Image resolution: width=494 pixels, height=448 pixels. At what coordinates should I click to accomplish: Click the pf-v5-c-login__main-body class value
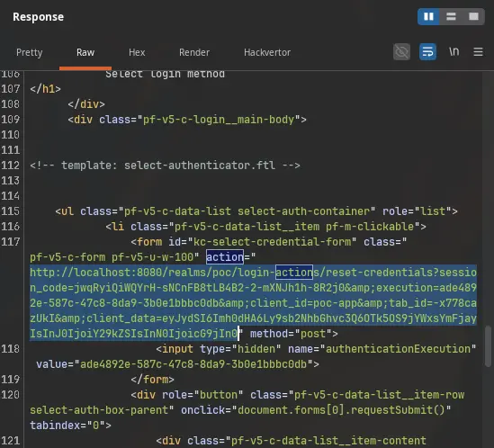click(219, 120)
